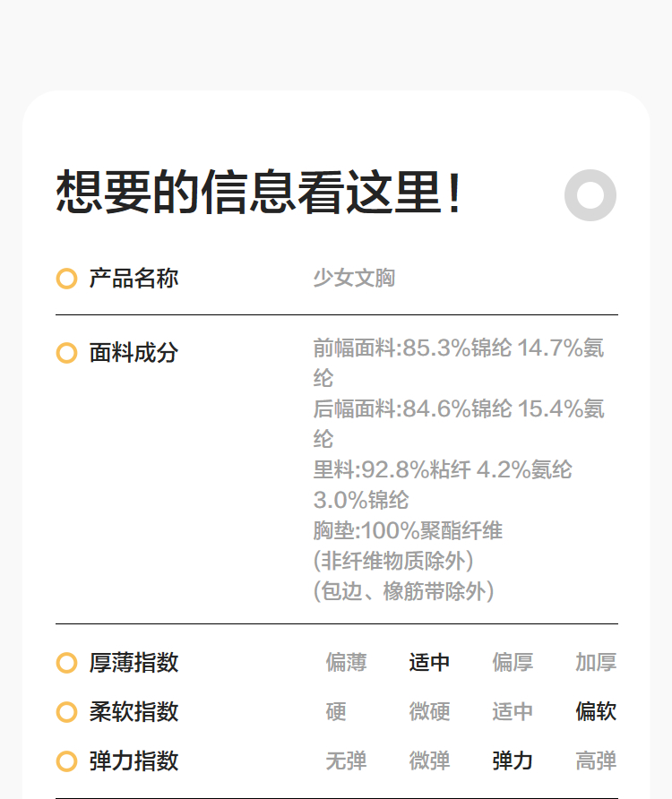Click the yellow circle beside 弹力指数

[66, 761]
